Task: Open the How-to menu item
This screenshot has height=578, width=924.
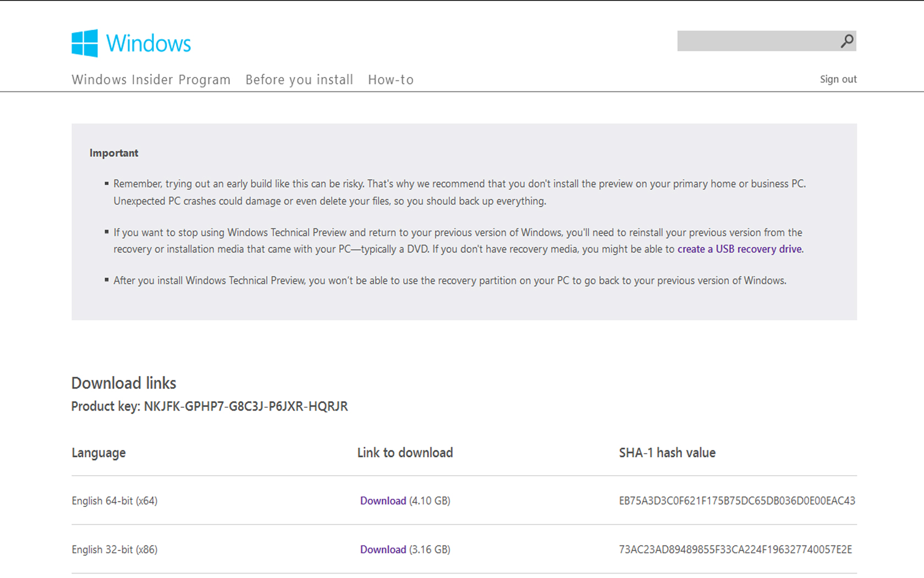Action: click(x=391, y=79)
